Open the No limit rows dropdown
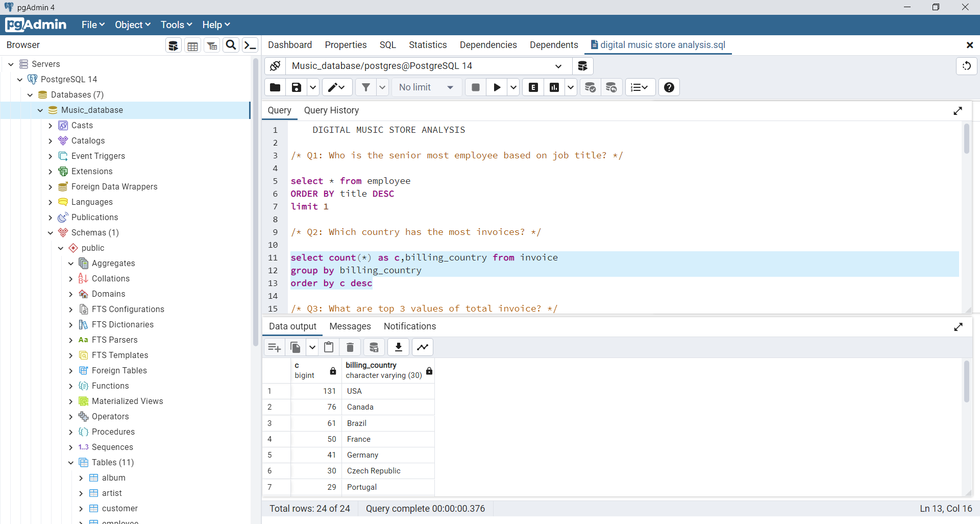The width and height of the screenshot is (980, 524). coord(427,87)
